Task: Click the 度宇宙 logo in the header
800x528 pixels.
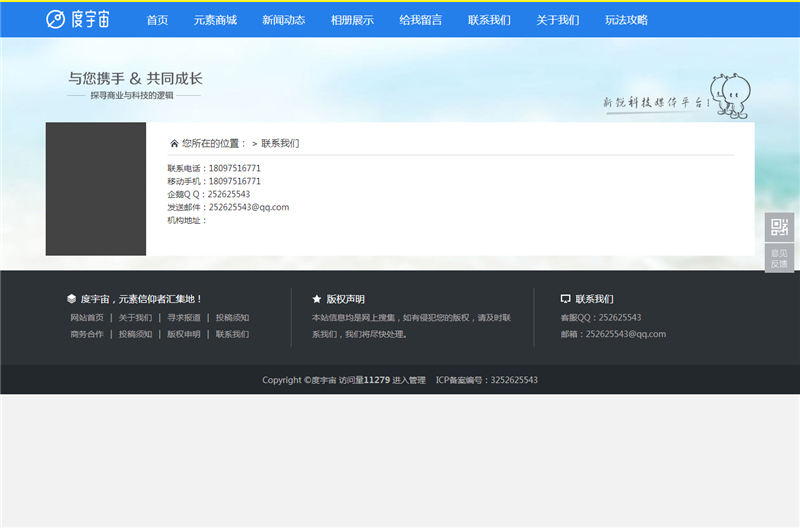Action: pyautogui.click(x=78, y=19)
